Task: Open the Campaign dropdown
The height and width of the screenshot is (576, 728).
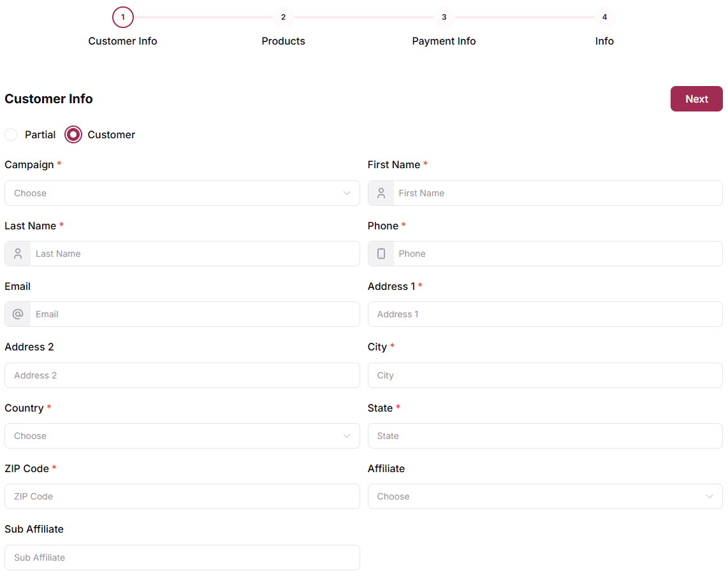Action: [x=182, y=193]
